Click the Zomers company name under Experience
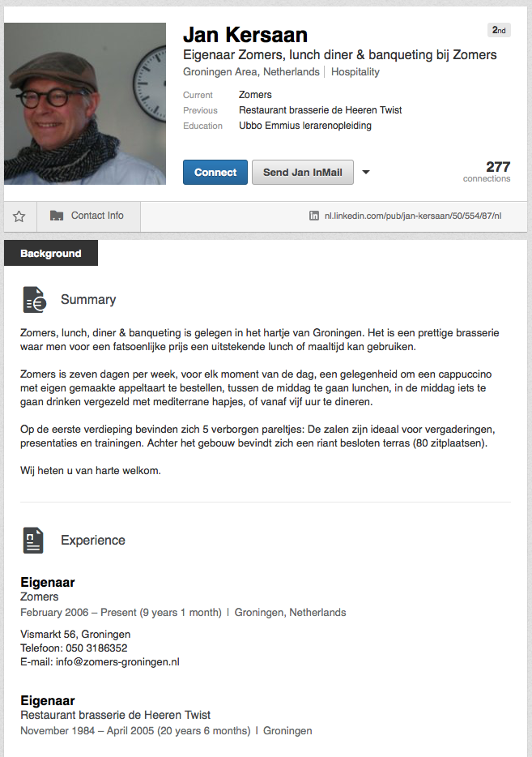This screenshot has height=757, width=532. [40, 597]
